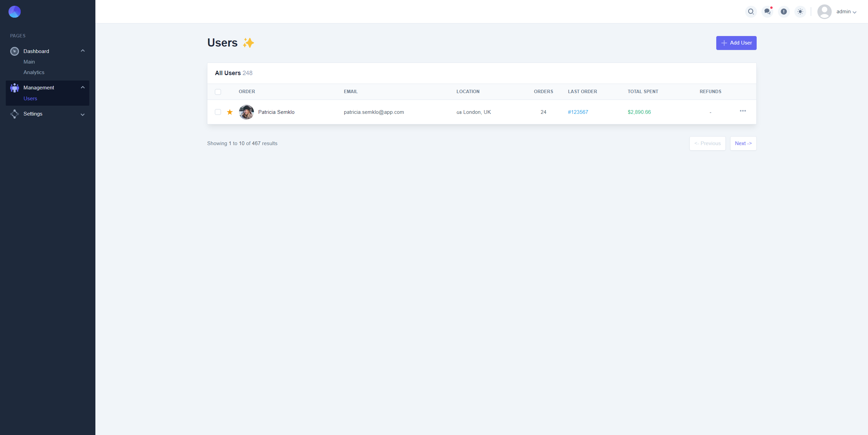868x435 pixels.
Task: Select Main under Dashboard
Action: click(29, 62)
